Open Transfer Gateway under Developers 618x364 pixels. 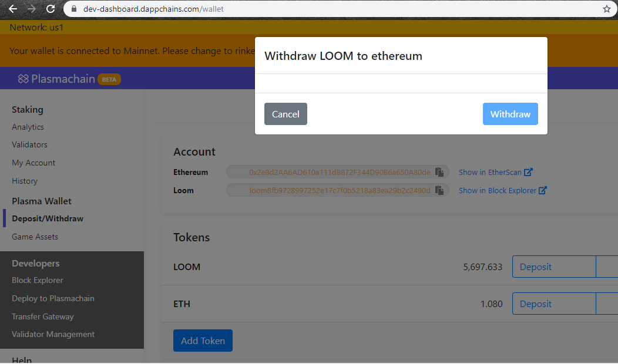click(42, 316)
